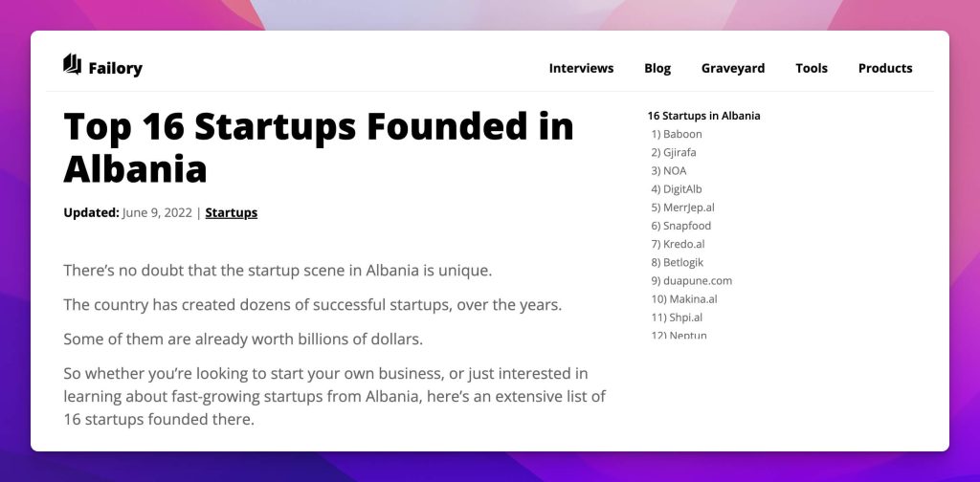Open the Interviews menu item
This screenshot has width=980, height=482.
click(581, 68)
